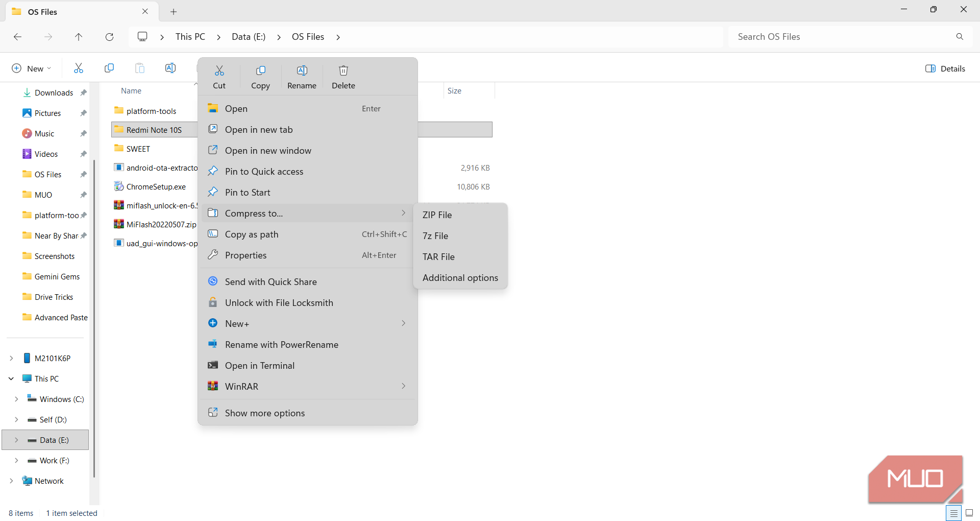Refresh the OS Files folder
Viewport: 980px width, 521px height.
click(109, 37)
